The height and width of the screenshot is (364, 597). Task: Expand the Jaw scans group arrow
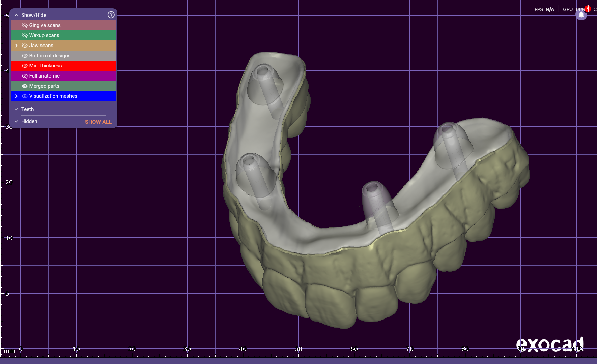tap(16, 45)
